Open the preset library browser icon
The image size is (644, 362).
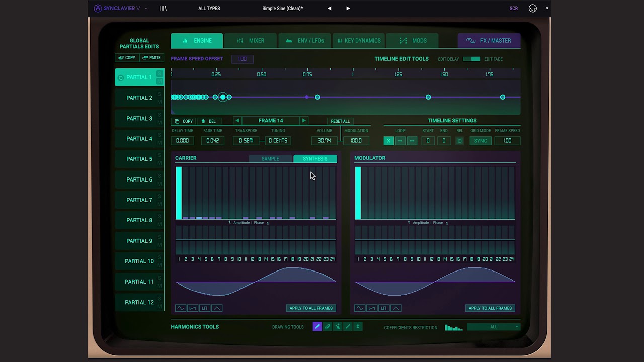click(x=163, y=8)
